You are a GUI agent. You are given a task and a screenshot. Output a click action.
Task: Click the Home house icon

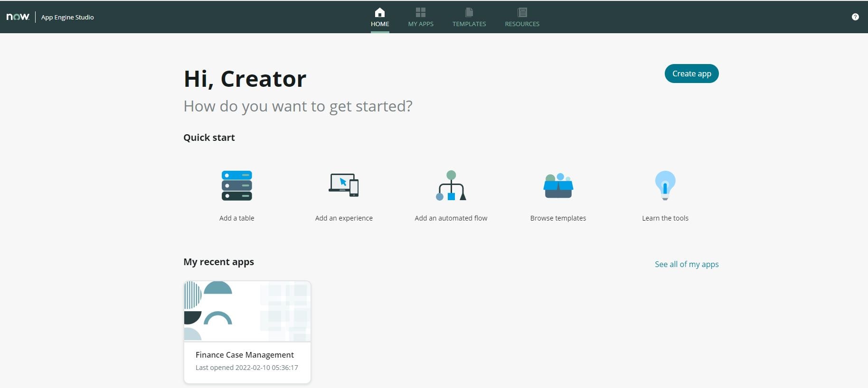(x=380, y=12)
